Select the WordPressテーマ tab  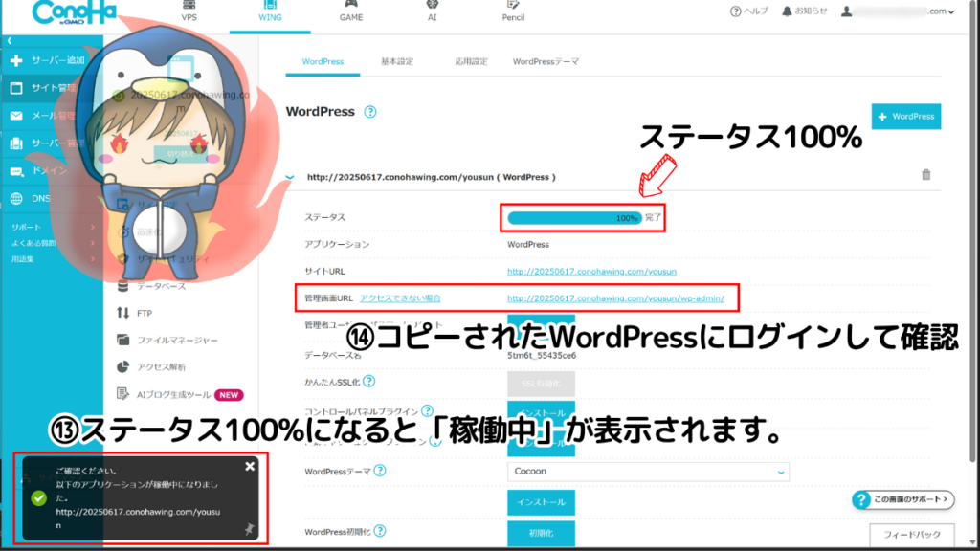[546, 62]
